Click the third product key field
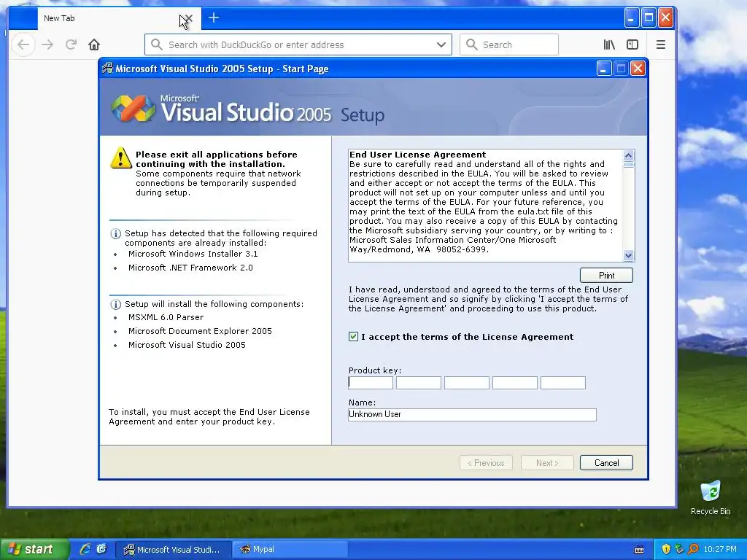Viewport: 747px width, 560px height. pyautogui.click(x=467, y=383)
